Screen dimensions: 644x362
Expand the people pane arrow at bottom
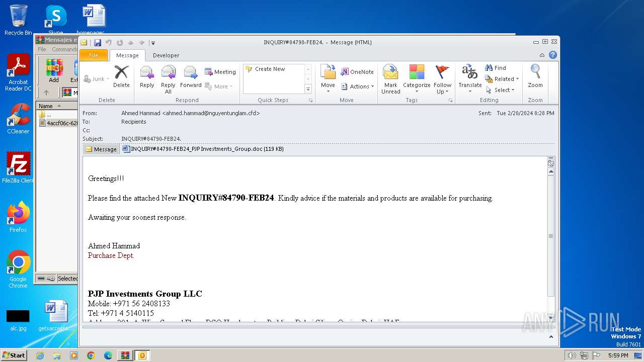point(551,337)
